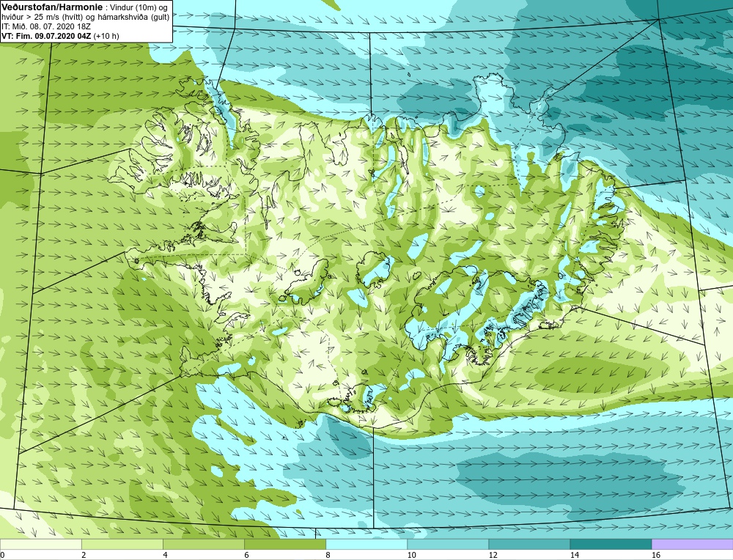Click the 12–14 m/s medium teal legend swatch
733x560 pixels.
(529, 544)
